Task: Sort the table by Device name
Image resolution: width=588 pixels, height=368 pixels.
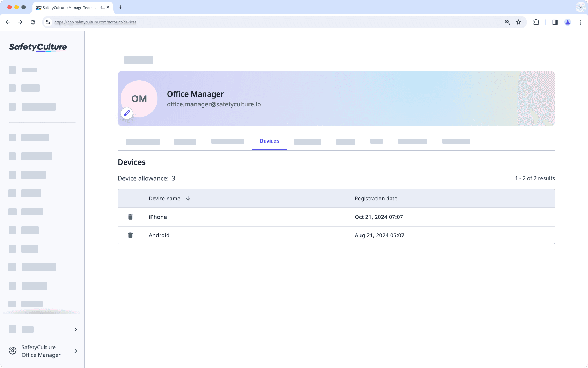Action: [164, 198]
